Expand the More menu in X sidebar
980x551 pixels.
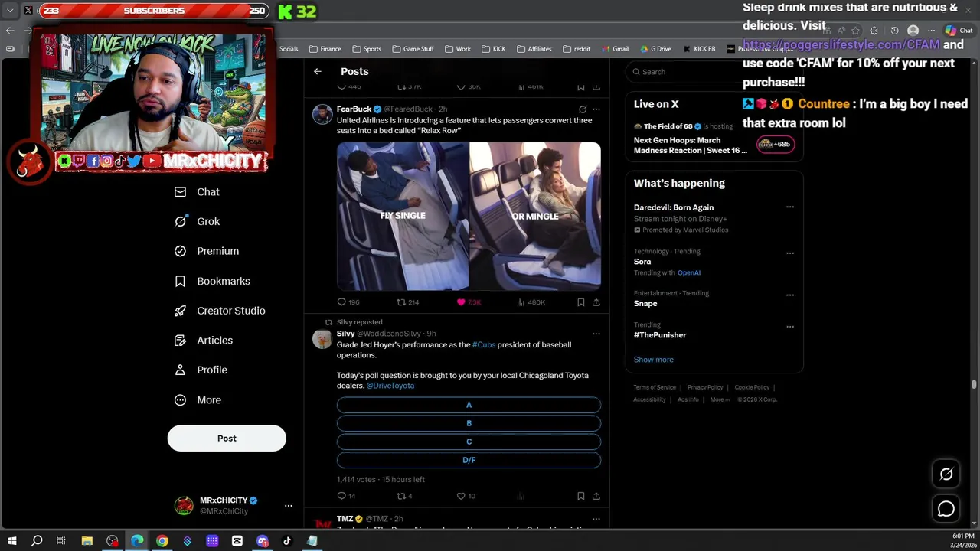click(198, 399)
